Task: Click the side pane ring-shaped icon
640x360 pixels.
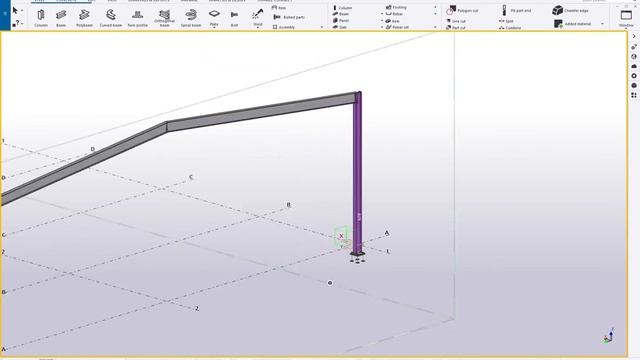Action: coord(634,76)
